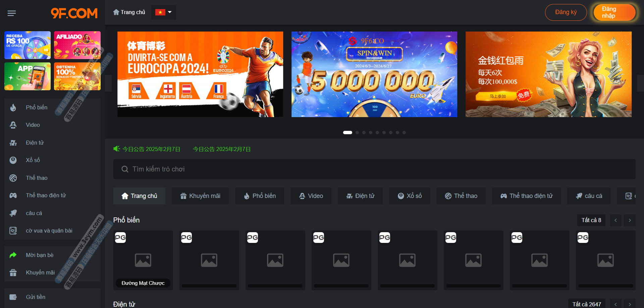Click the Thể thao basketball sidebar icon
644x308 pixels.
pos(13,178)
